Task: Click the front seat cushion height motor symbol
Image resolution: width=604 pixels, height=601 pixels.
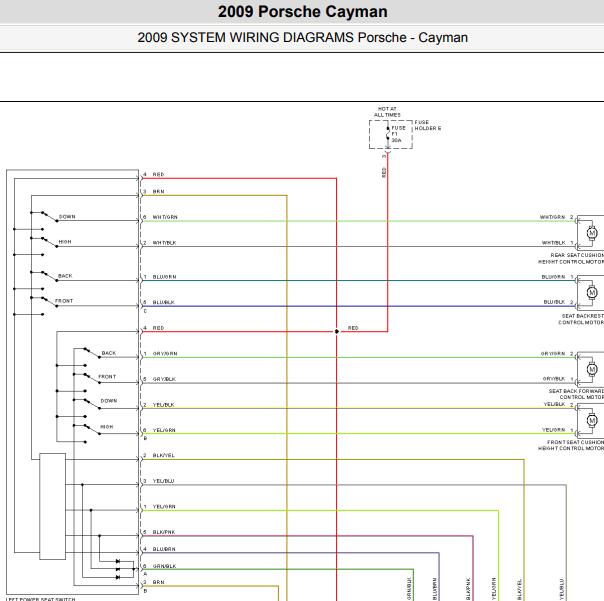Action: pos(592,420)
